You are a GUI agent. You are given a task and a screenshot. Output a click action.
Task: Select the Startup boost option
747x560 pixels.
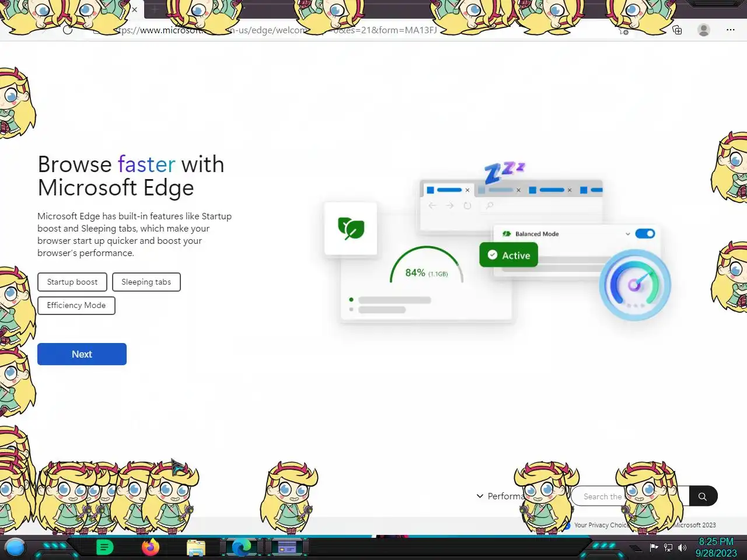[72, 282]
